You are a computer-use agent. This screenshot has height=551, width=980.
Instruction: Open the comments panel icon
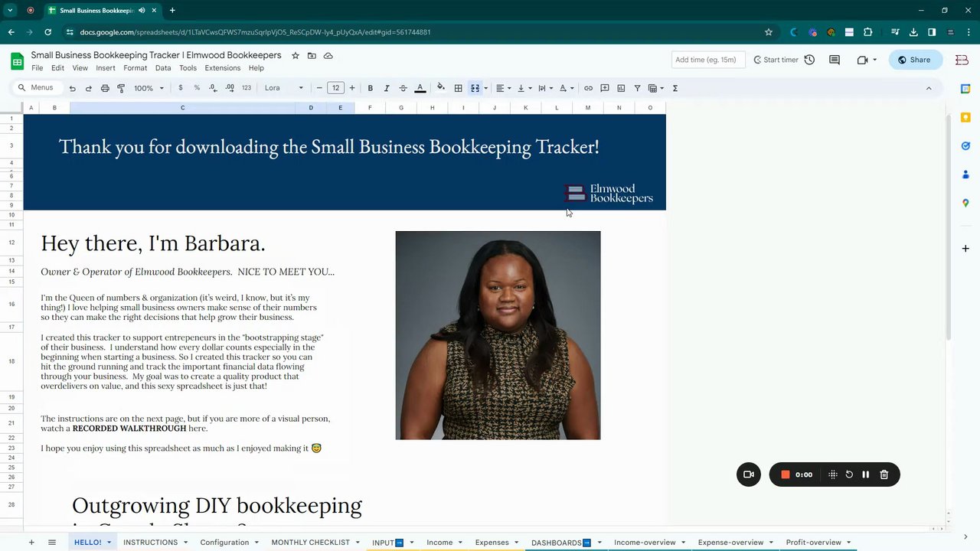pos(835,60)
